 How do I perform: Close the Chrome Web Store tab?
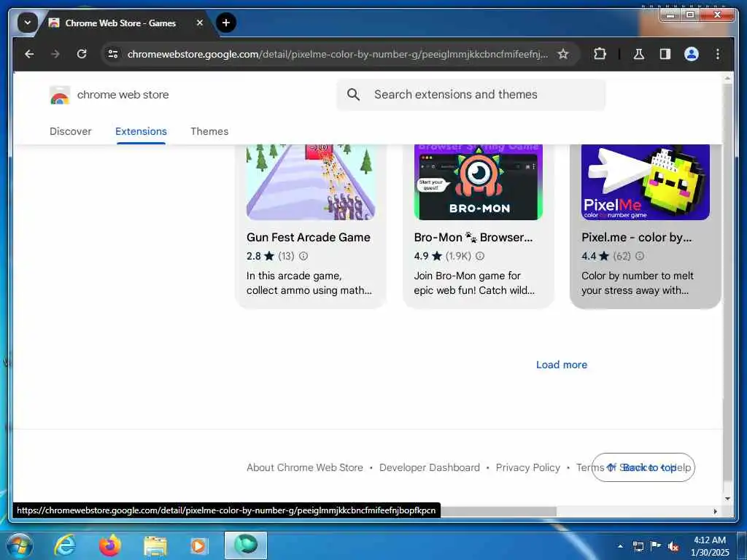click(x=200, y=23)
